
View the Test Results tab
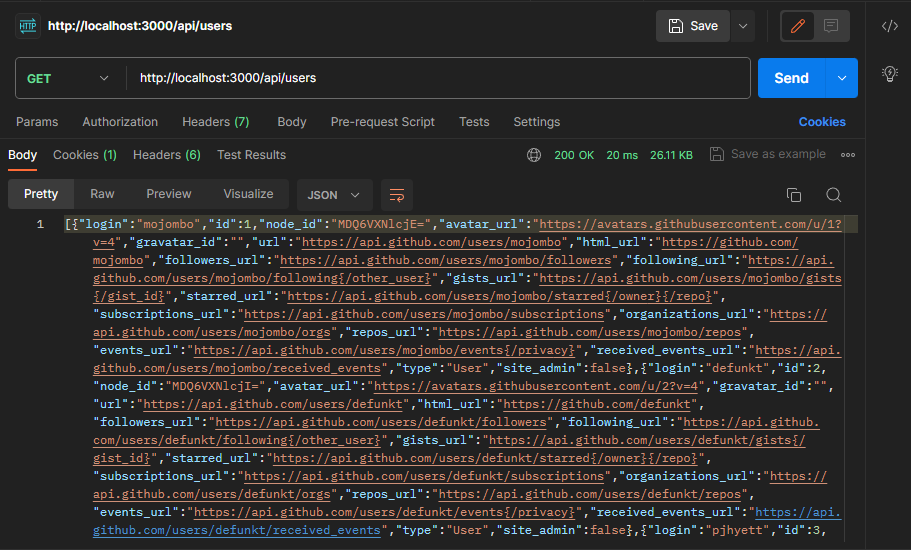[252, 155]
